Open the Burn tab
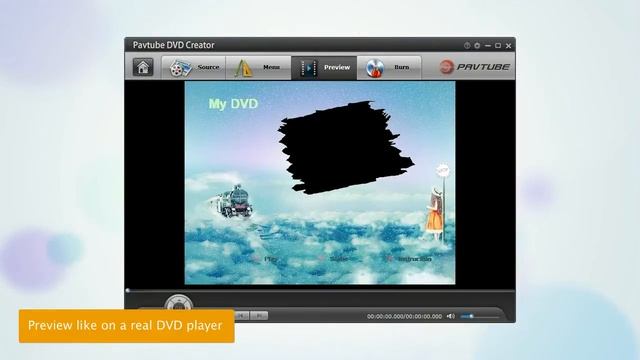Screen dimensions: 640x360 click(x=389, y=67)
